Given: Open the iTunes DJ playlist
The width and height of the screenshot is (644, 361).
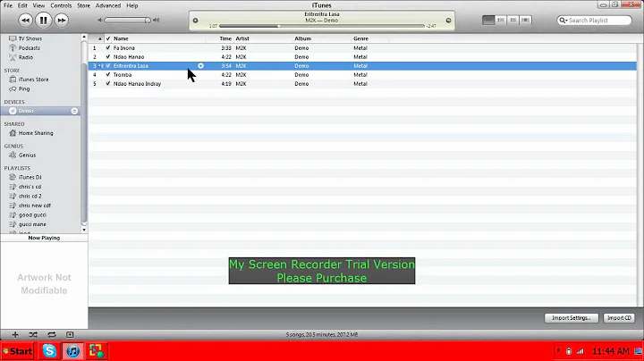Looking at the screenshot, I should [30, 177].
